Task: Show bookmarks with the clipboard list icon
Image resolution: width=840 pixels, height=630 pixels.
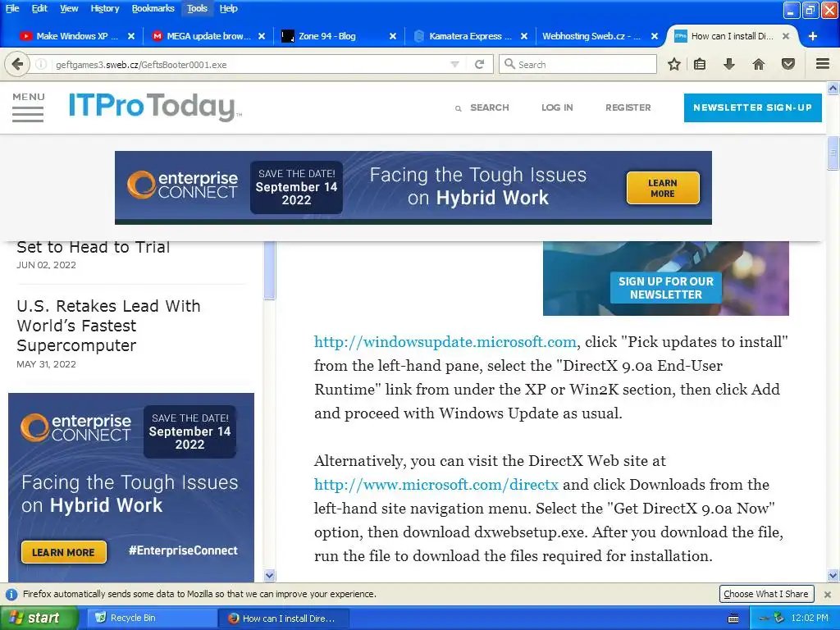Action: point(700,64)
